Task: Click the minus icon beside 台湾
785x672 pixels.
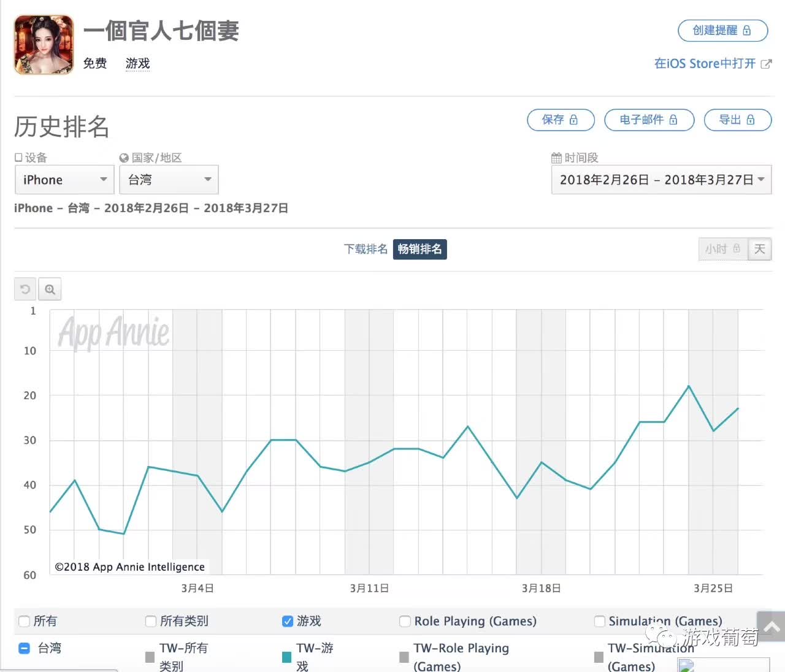Action: (x=25, y=648)
